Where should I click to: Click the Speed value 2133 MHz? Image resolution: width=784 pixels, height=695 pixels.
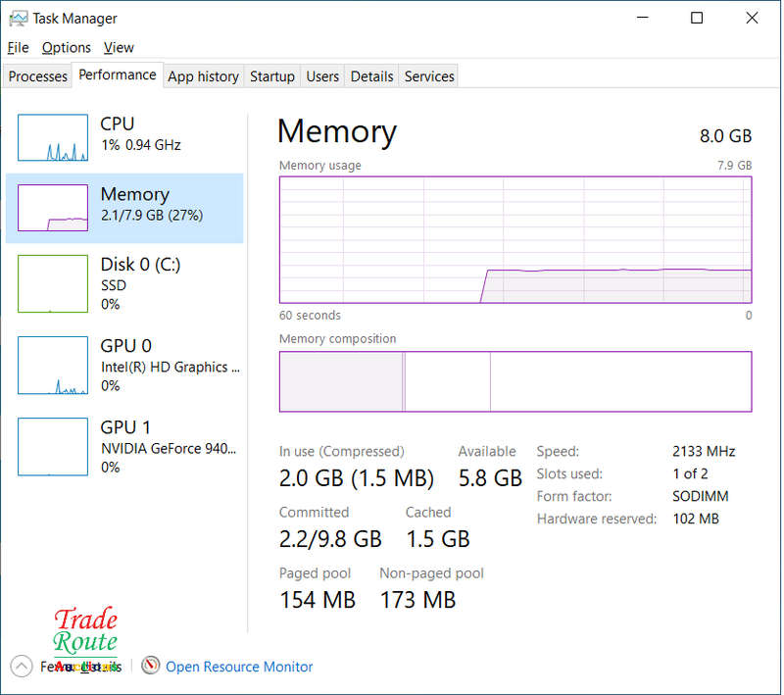[704, 451]
